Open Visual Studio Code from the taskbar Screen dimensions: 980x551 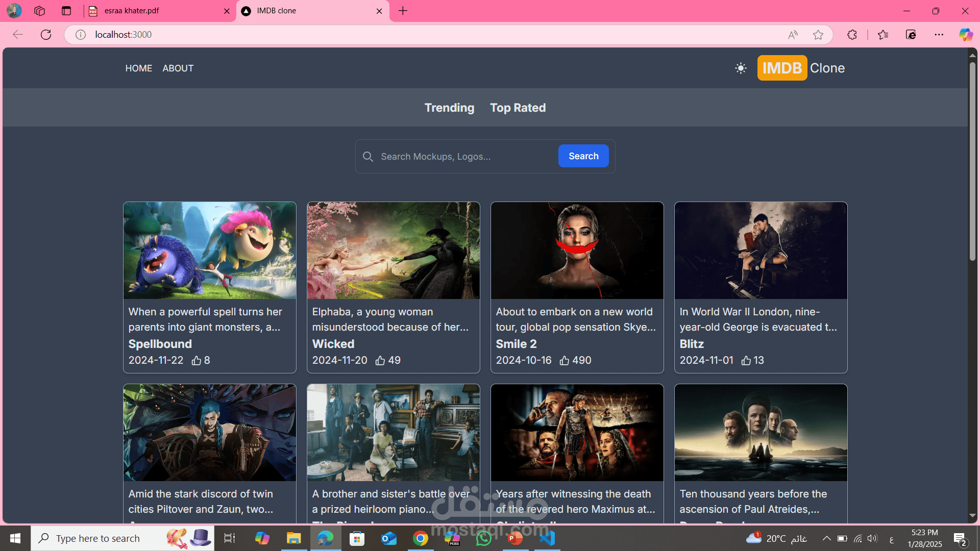click(x=547, y=538)
